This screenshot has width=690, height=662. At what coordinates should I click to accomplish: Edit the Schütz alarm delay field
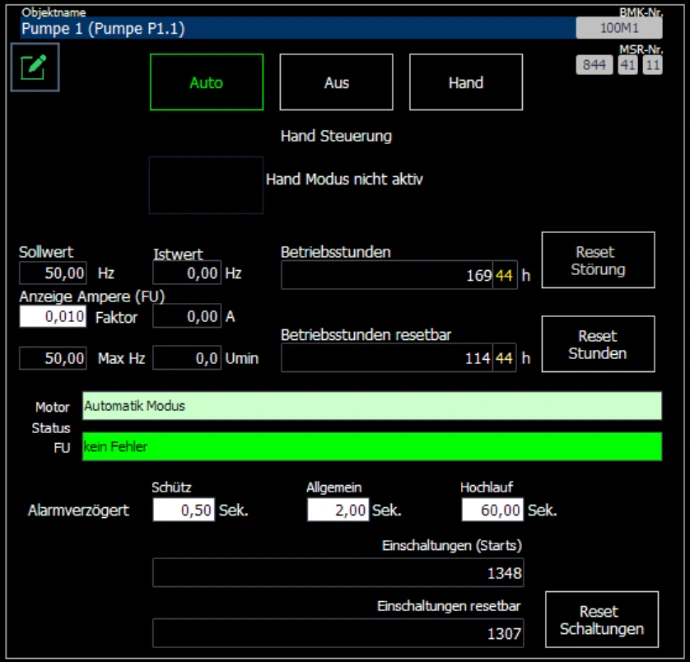tap(183, 510)
